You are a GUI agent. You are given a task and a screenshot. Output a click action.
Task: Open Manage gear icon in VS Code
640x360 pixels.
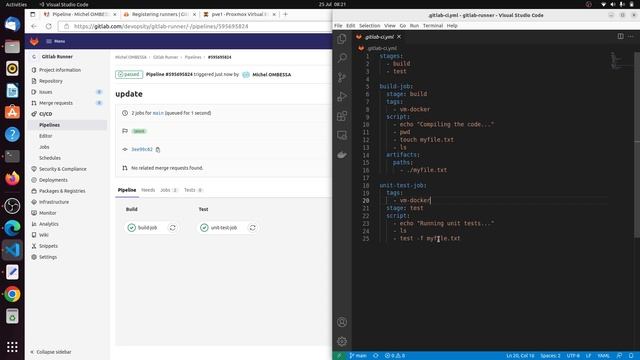click(x=342, y=341)
